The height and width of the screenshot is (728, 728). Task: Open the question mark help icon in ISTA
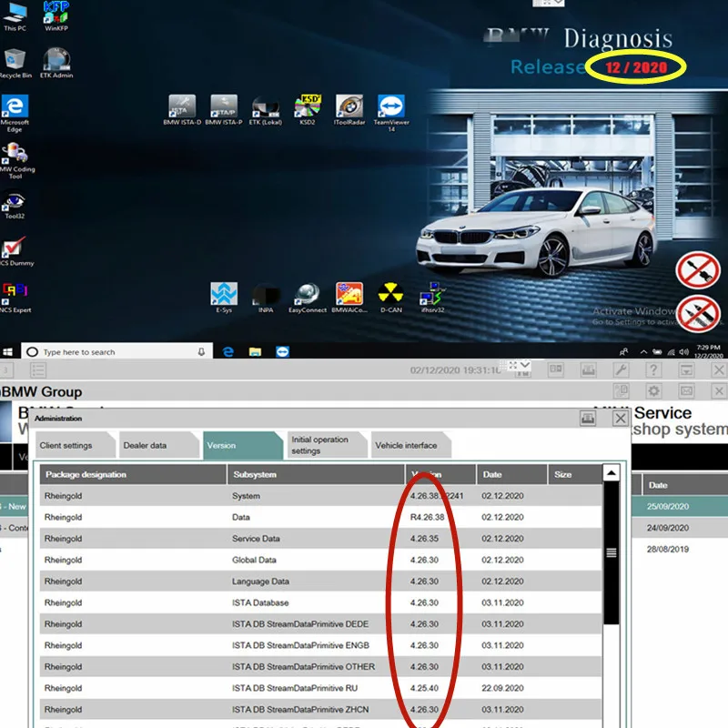point(653,370)
